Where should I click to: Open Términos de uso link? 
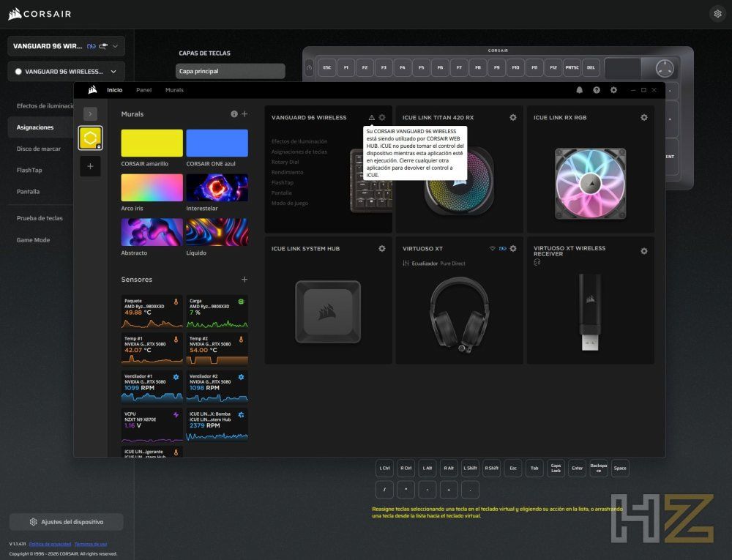point(91,544)
